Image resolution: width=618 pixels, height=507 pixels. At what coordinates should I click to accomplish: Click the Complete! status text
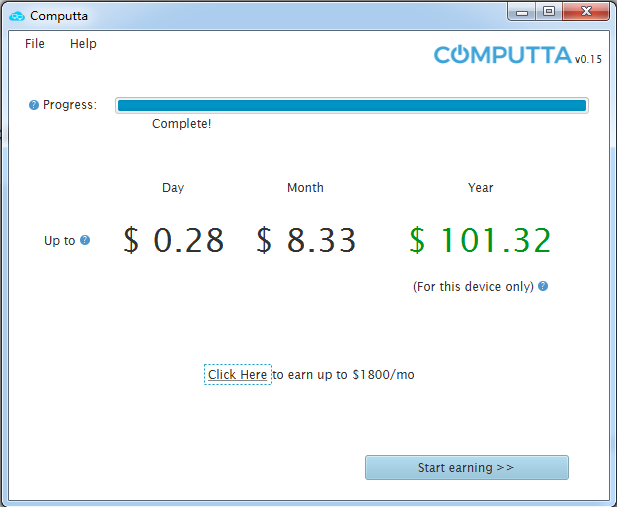(182, 124)
